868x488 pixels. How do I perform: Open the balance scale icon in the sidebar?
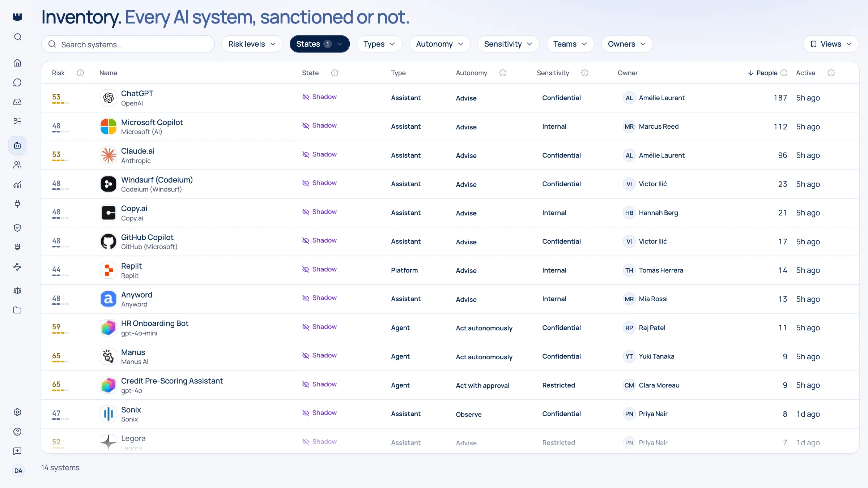click(17, 291)
